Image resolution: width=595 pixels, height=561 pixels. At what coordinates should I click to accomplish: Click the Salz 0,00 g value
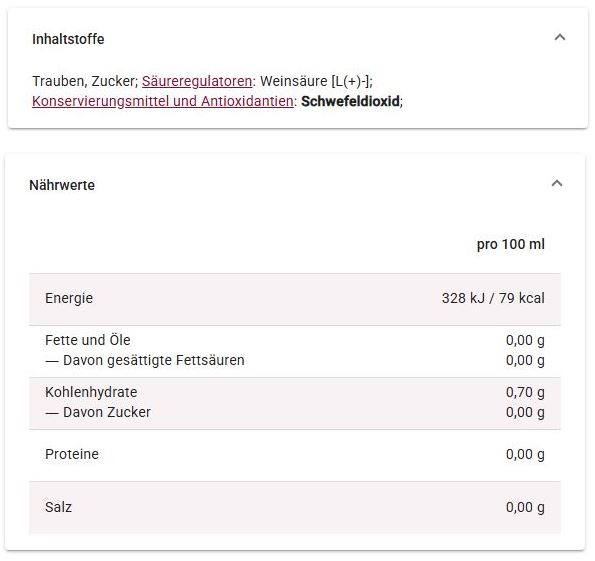click(x=525, y=507)
